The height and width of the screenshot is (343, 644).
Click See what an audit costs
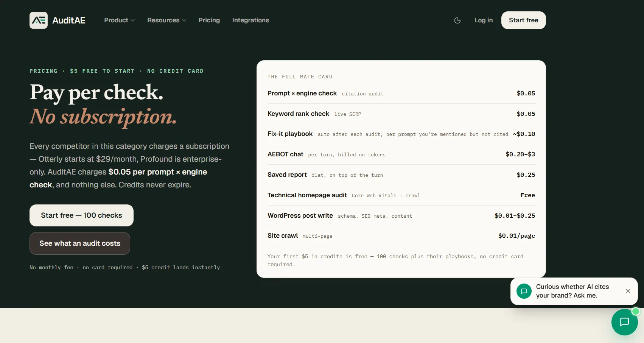pyautogui.click(x=80, y=243)
